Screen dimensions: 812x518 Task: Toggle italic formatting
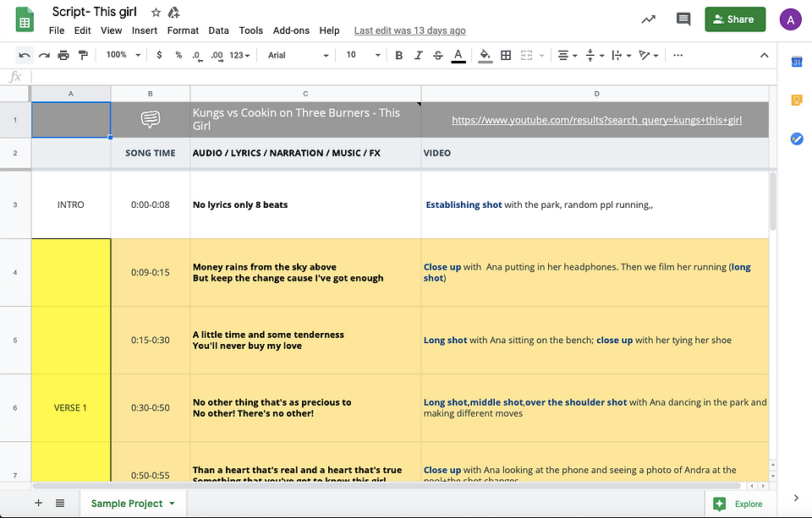click(x=419, y=56)
